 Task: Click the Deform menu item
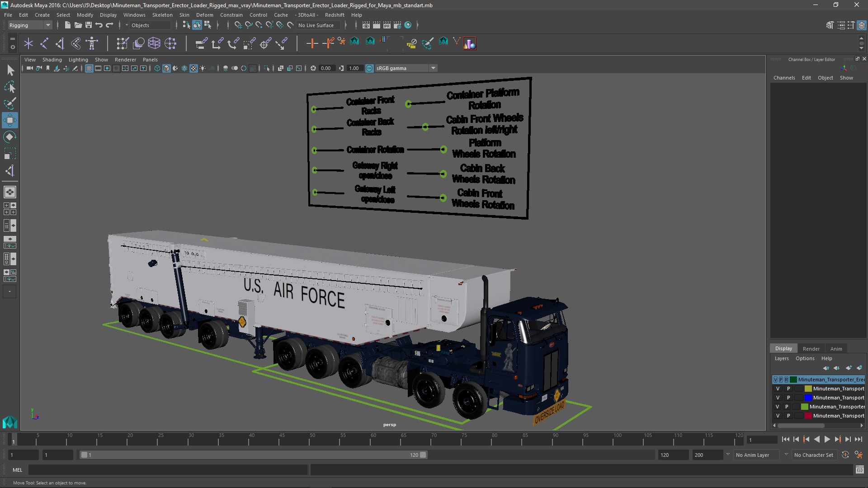[204, 14]
